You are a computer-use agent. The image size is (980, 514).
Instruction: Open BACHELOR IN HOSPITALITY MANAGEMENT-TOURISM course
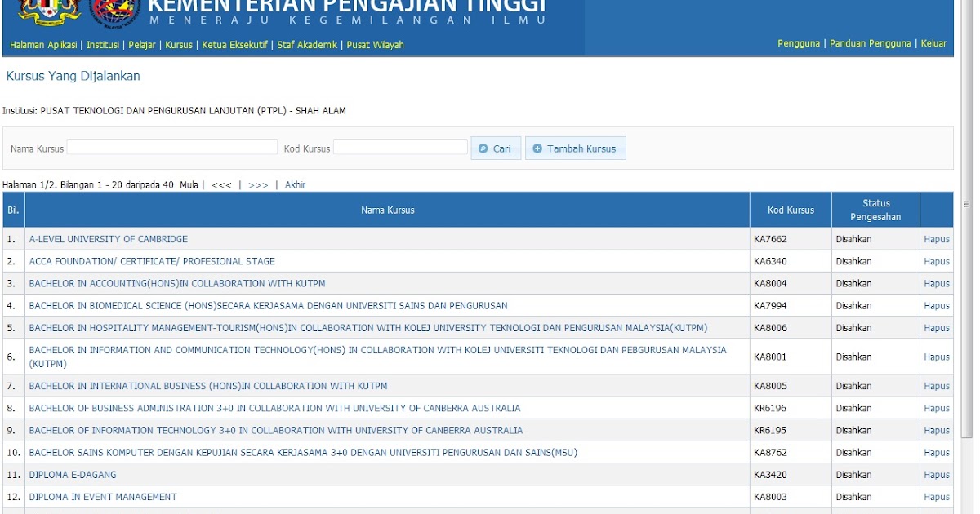tap(368, 328)
